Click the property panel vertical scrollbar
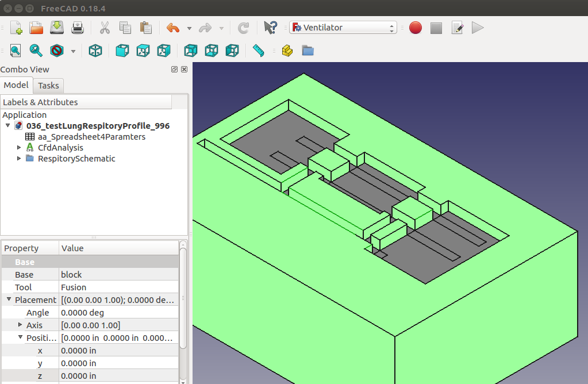This screenshot has height=384, width=588. point(183,299)
